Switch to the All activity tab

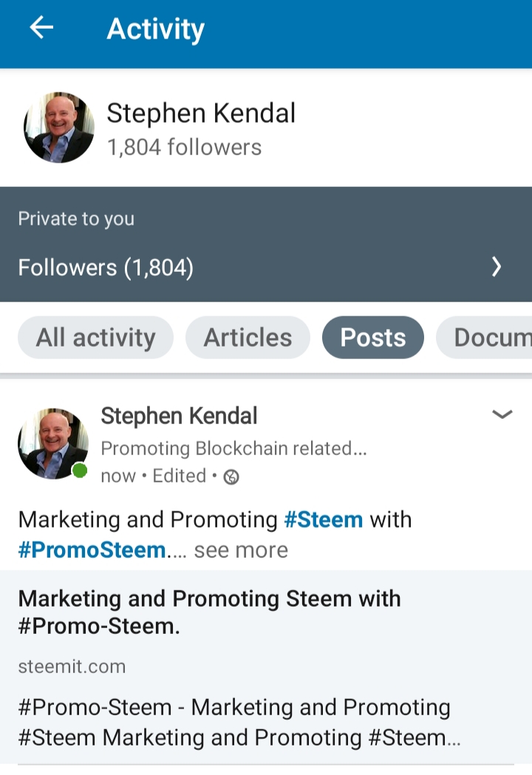pyautogui.click(x=95, y=338)
